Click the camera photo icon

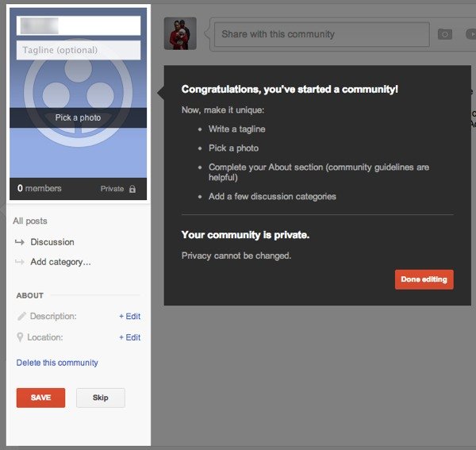(x=445, y=34)
